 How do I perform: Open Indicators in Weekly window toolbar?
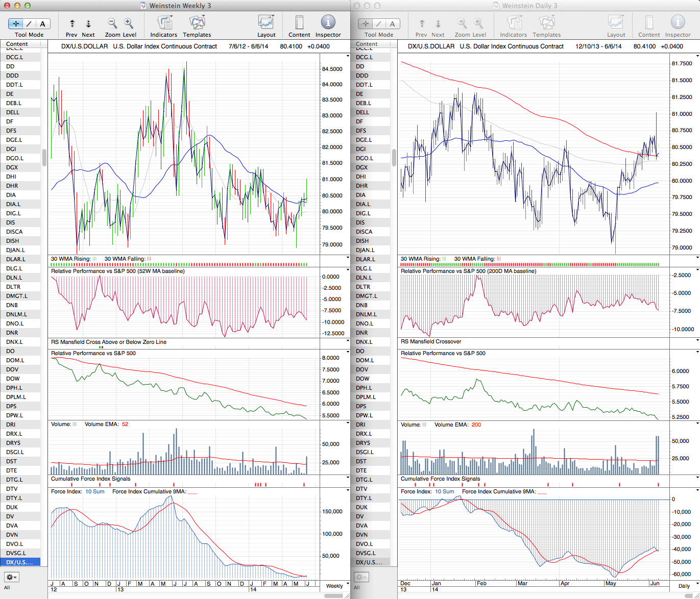(164, 23)
